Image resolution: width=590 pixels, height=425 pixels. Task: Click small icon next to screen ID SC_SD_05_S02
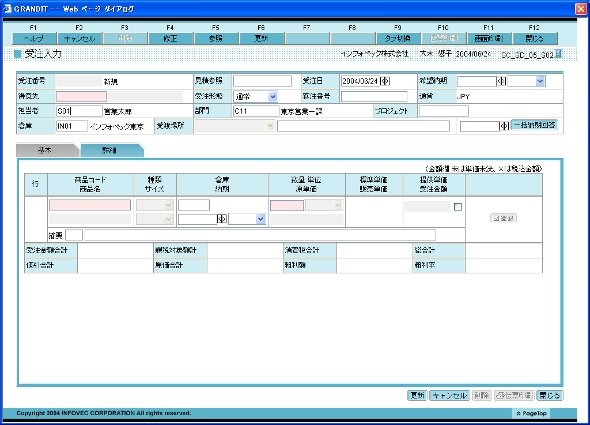[559, 54]
